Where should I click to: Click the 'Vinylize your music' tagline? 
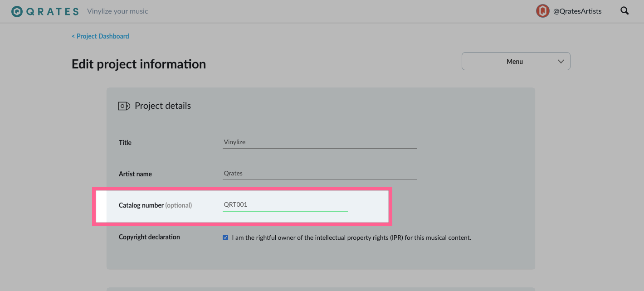click(x=117, y=11)
